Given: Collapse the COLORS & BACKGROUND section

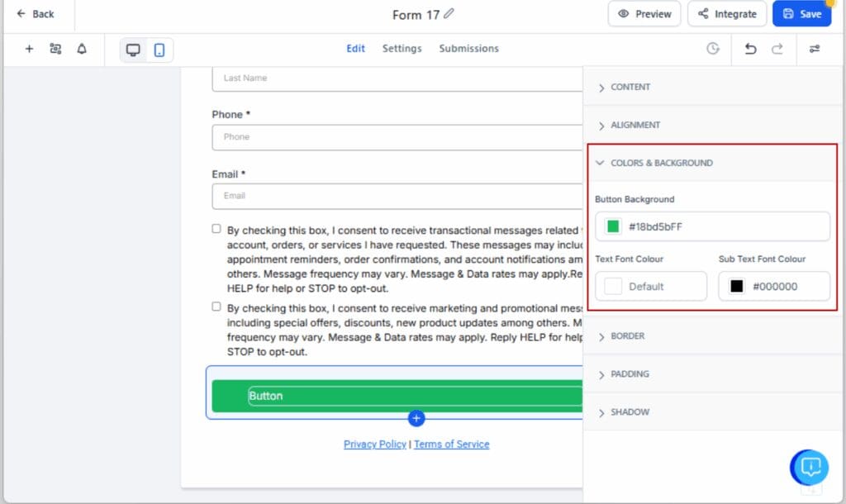Looking at the screenshot, I should point(660,163).
